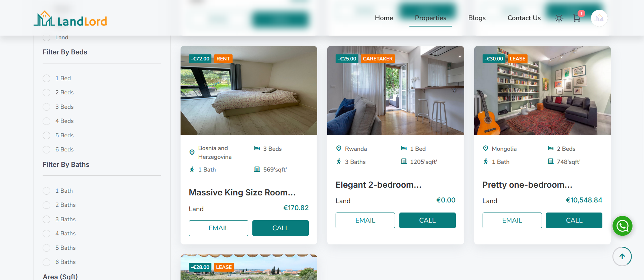
Task: Select the 1 Bath filter option
Action: pyautogui.click(x=47, y=191)
